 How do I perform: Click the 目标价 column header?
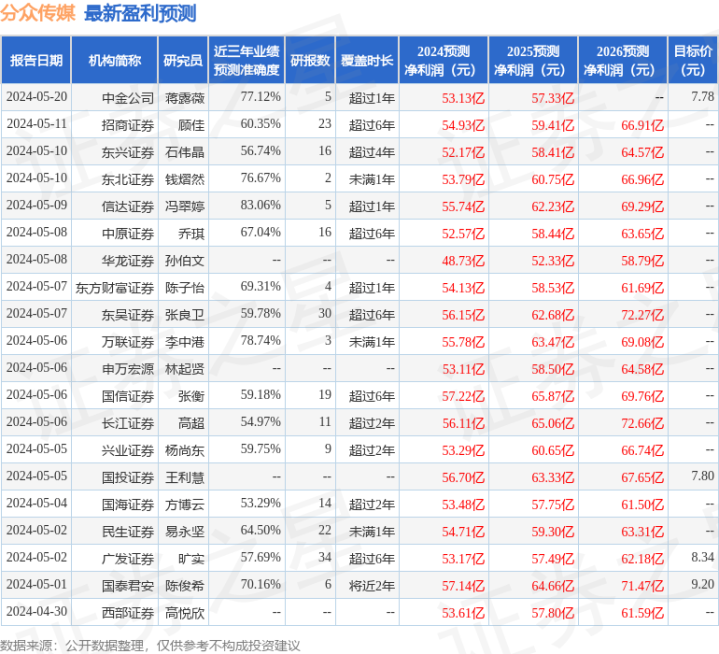[693, 60]
